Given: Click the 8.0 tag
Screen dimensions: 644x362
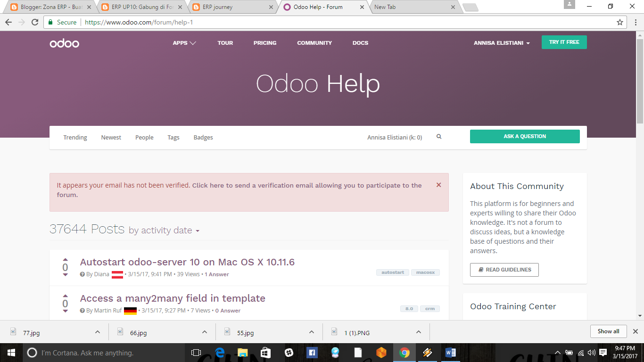Looking at the screenshot, I should pyautogui.click(x=409, y=309).
